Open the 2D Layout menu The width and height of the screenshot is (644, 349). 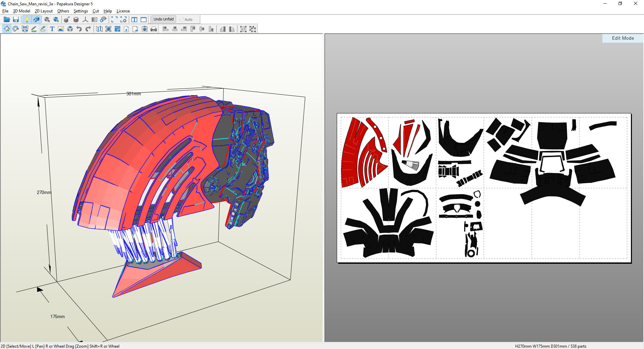pos(44,11)
